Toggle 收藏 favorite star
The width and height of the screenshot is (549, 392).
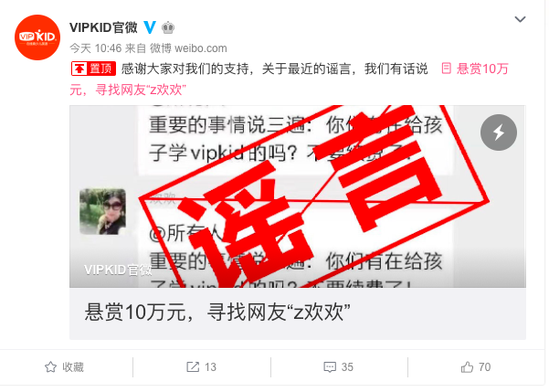coord(51,367)
